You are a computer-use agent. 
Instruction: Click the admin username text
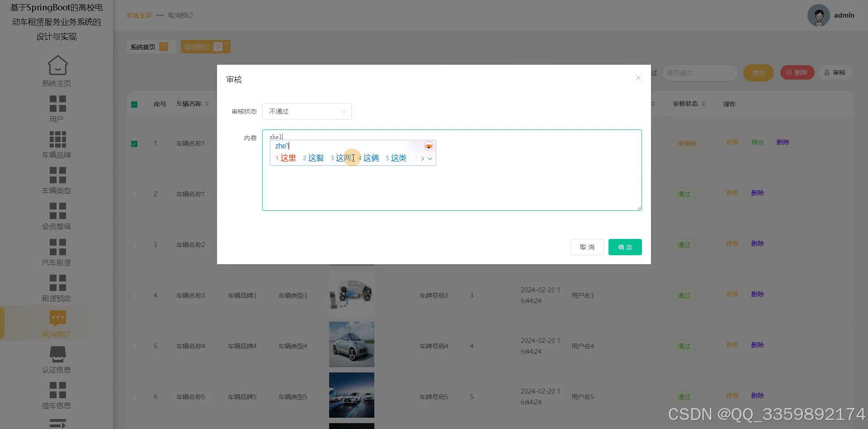844,15
